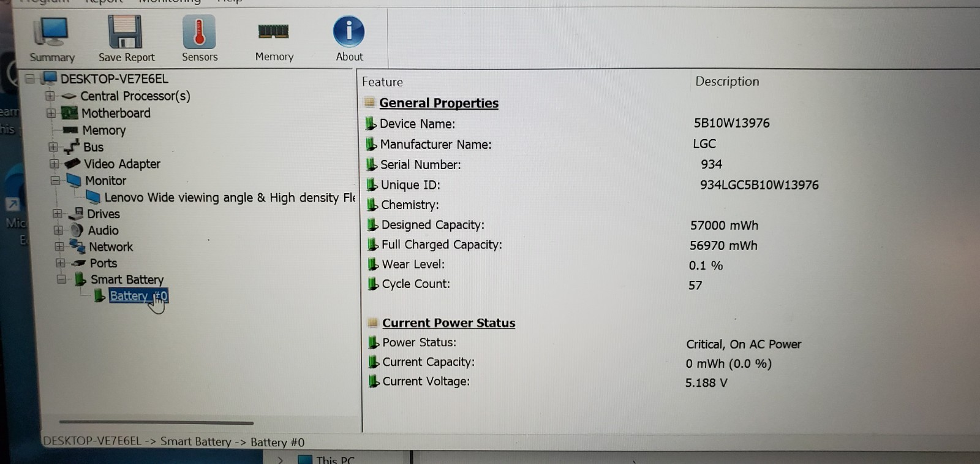The width and height of the screenshot is (980, 464).
Task: Click the Current Power Status folder icon
Action: pyautogui.click(x=372, y=322)
